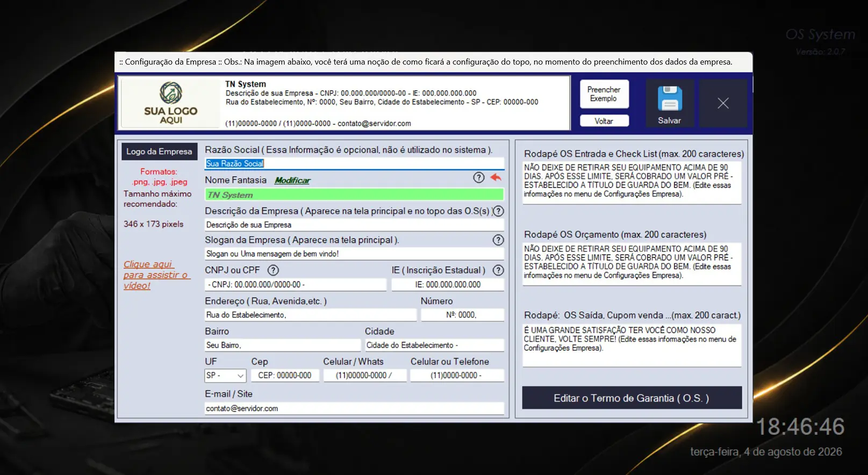Click the terça-feira, 4 de agosto de 2026 date
This screenshot has height=475, width=868.
(766, 452)
